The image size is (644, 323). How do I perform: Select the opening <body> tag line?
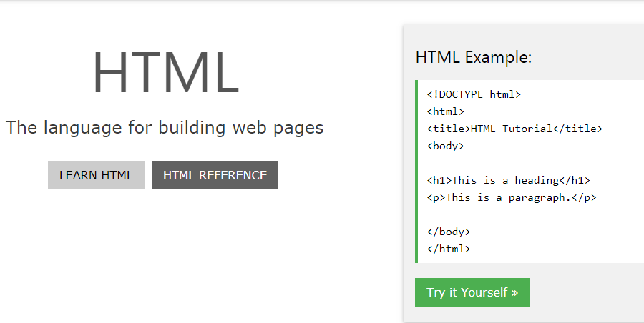446,146
